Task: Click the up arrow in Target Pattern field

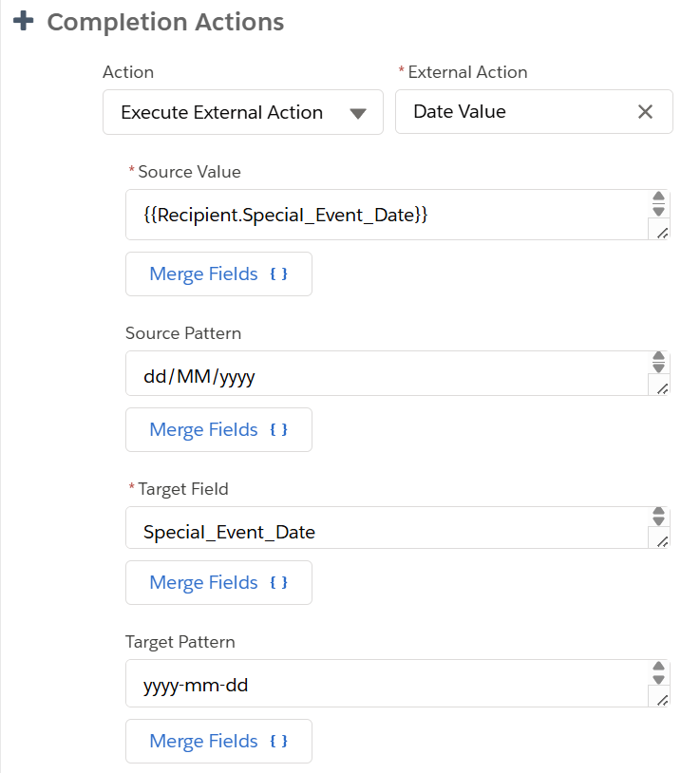Action: (x=658, y=666)
